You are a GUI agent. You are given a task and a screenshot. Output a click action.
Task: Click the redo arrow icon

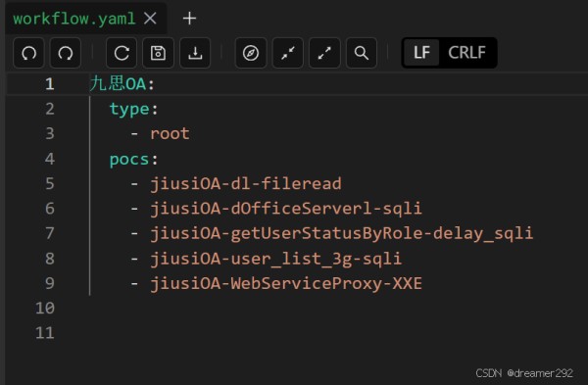tap(66, 53)
